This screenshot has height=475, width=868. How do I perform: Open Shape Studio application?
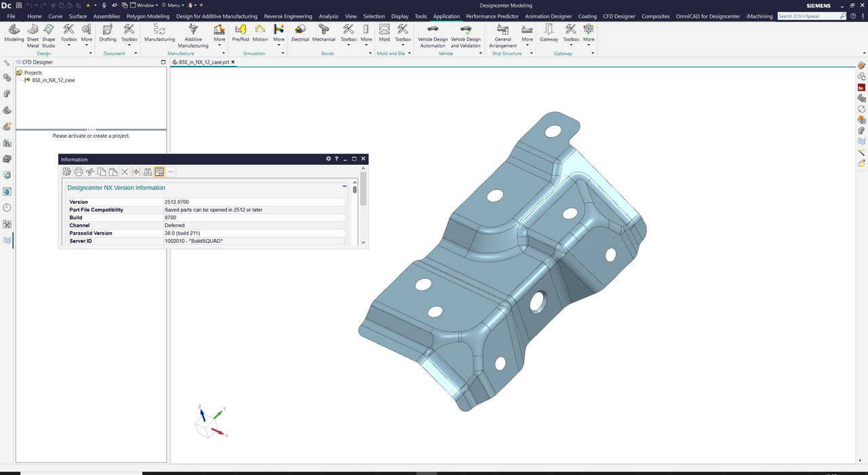click(49, 35)
